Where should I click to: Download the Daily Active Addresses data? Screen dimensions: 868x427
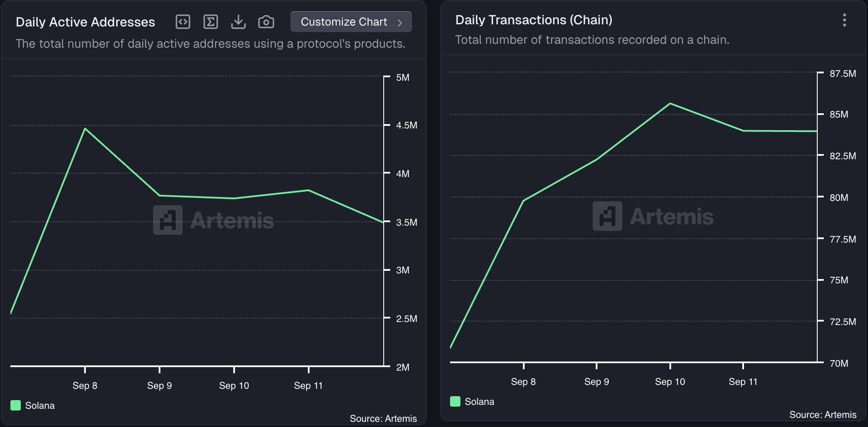pos(238,22)
